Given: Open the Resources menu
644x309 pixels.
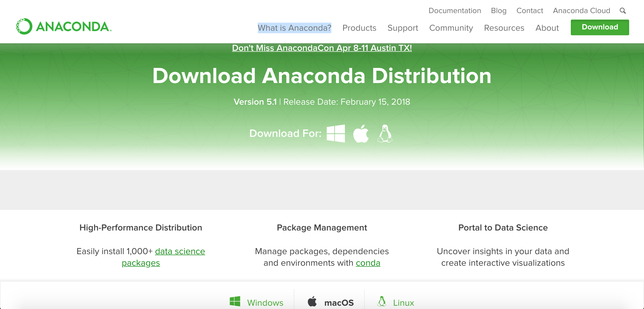Looking at the screenshot, I should (504, 28).
